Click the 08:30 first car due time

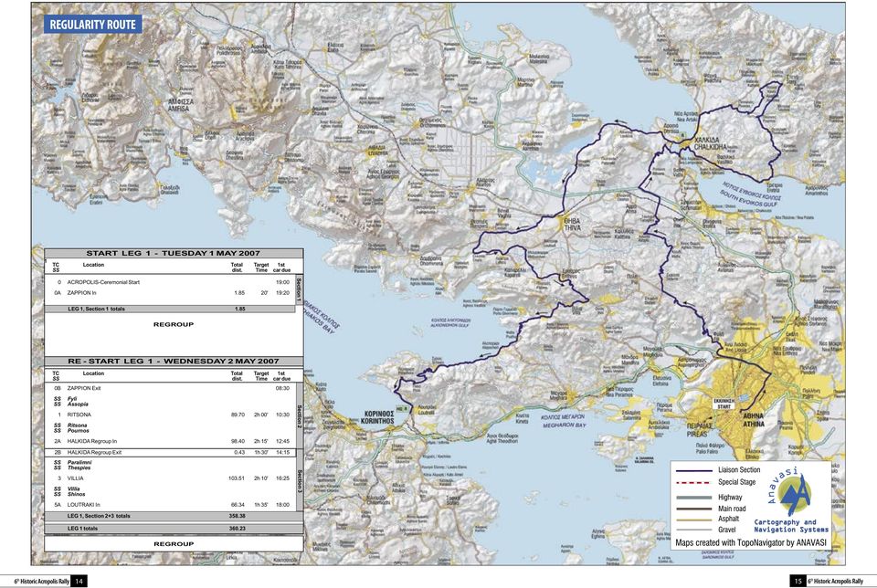pos(282,388)
